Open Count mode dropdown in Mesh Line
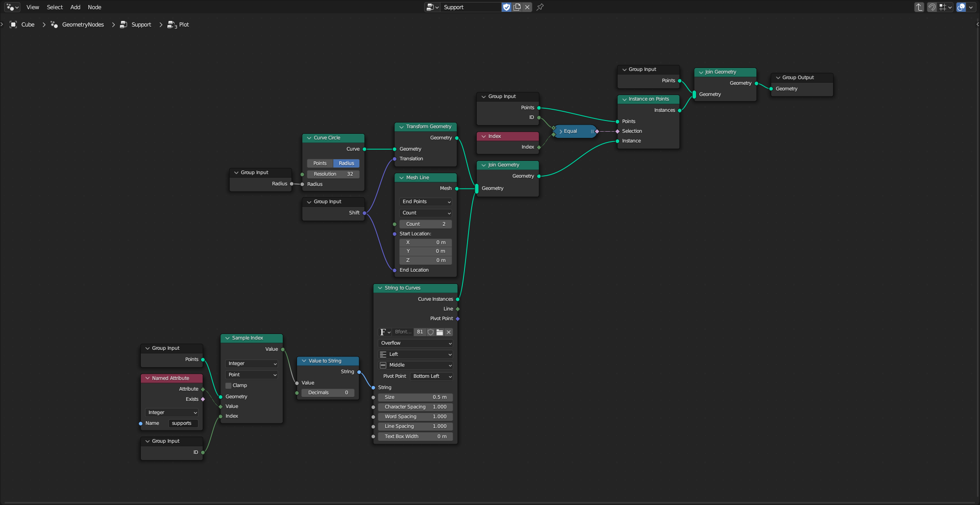 (x=426, y=213)
